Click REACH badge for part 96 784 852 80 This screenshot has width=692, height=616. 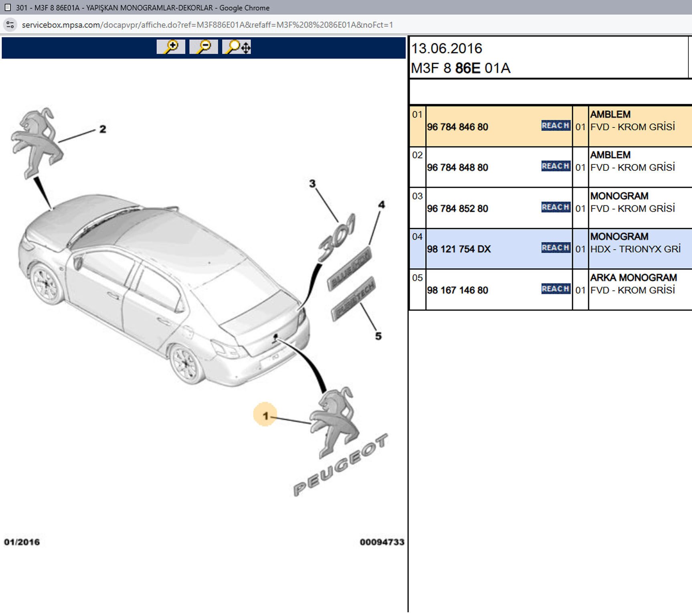pyautogui.click(x=555, y=207)
